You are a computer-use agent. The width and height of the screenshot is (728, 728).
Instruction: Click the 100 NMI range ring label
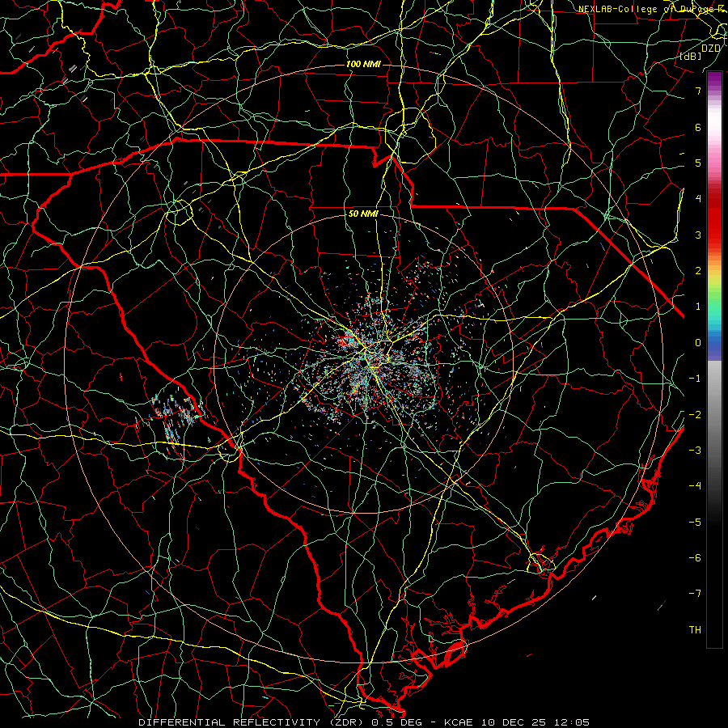(x=363, y=64)
